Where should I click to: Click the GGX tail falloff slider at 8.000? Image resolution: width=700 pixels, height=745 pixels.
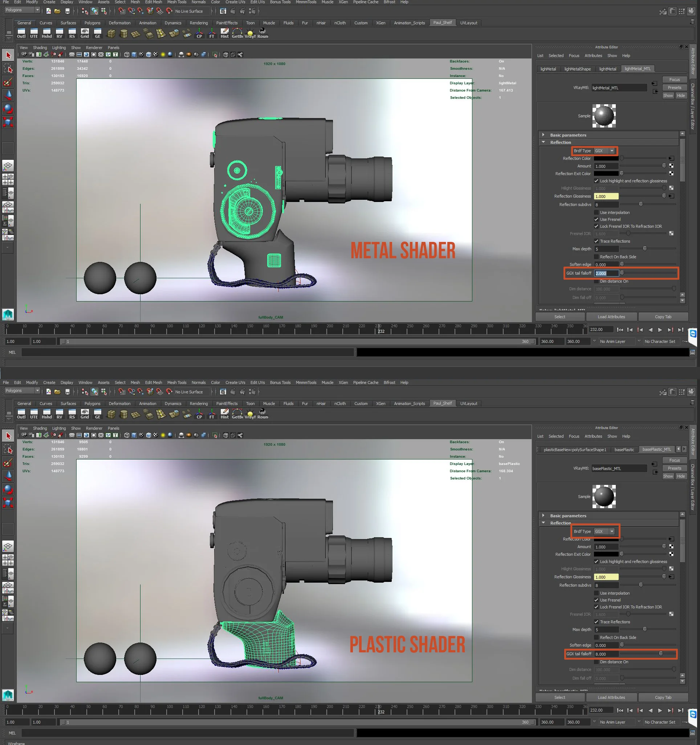661,653
